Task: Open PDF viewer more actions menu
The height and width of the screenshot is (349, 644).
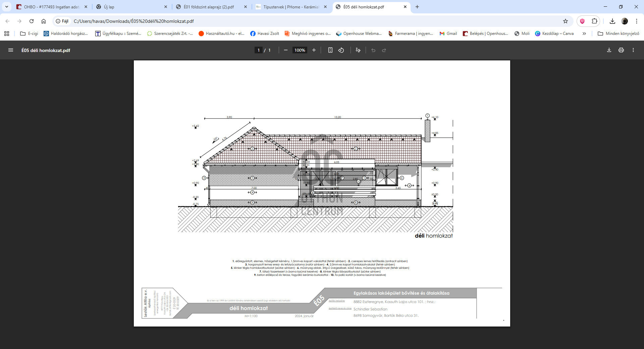Action: (x=633, y=50)
